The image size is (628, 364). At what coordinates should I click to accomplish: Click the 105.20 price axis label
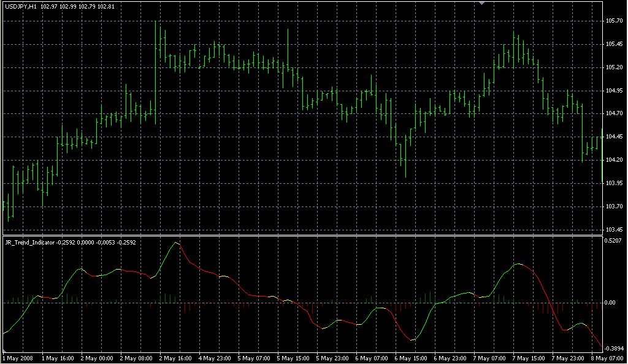[x=614, y=67]
